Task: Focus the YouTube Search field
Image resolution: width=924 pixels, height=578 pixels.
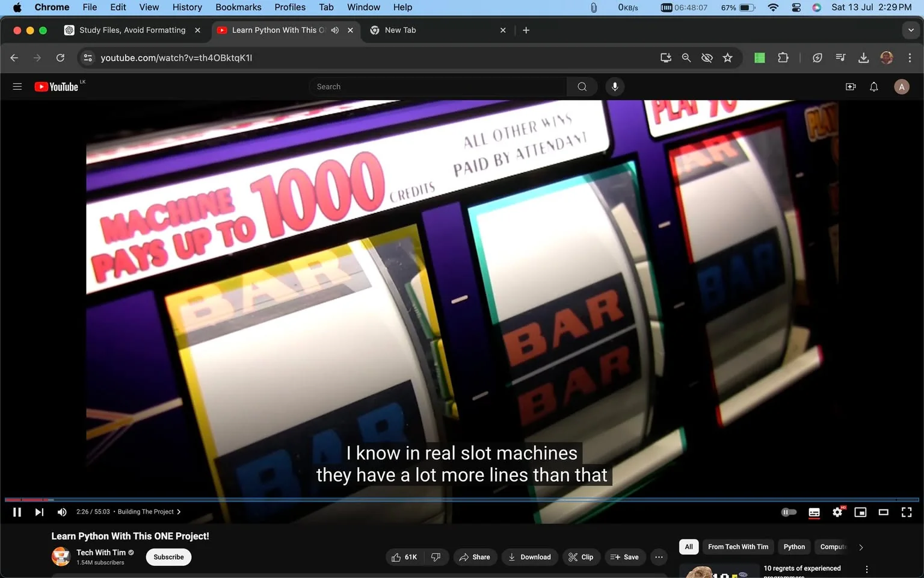Action: [438, 87]
